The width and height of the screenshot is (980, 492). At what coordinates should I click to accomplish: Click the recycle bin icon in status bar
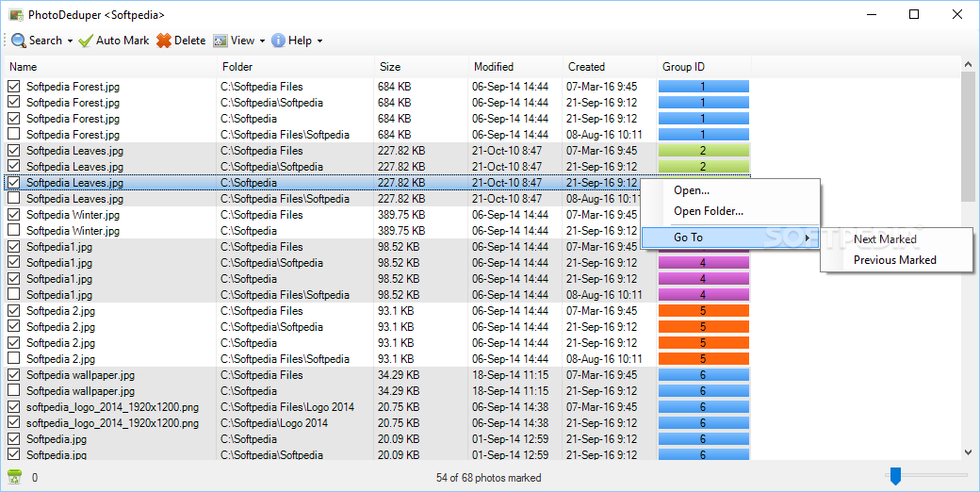pos(14,477)
